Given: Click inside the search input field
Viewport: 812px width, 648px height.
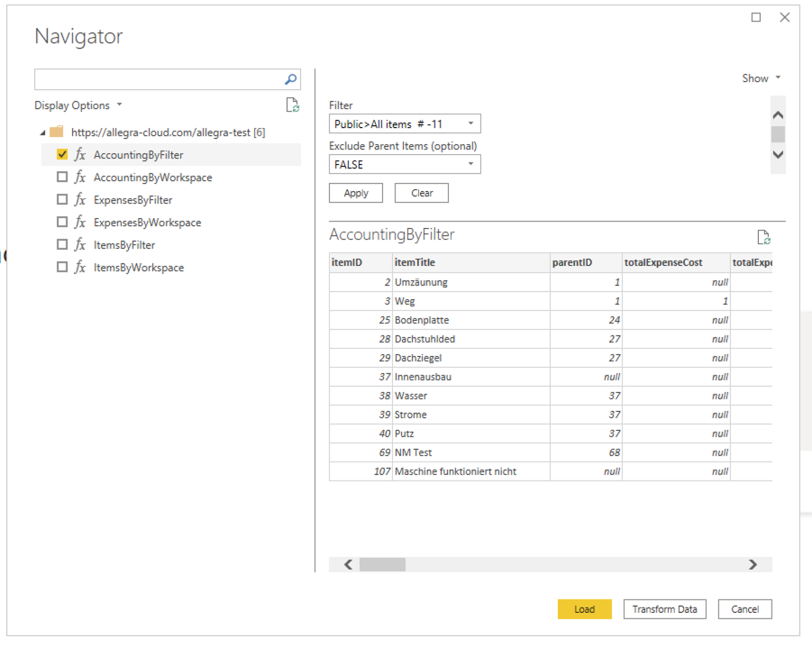Looking at the screenshot, I should [153, 79].
